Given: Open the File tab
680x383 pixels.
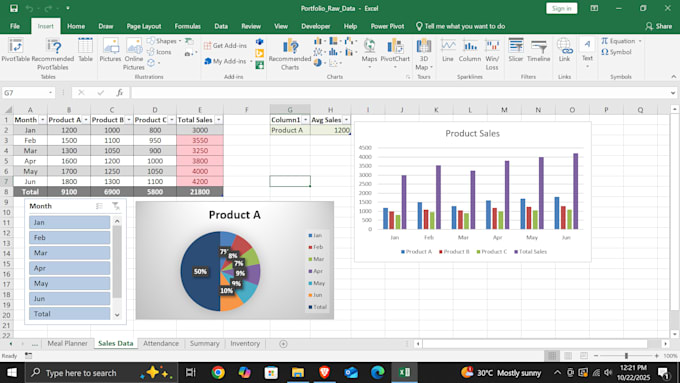Looking at the screenshot, I should pyautogui.click(x=15, y=26).
